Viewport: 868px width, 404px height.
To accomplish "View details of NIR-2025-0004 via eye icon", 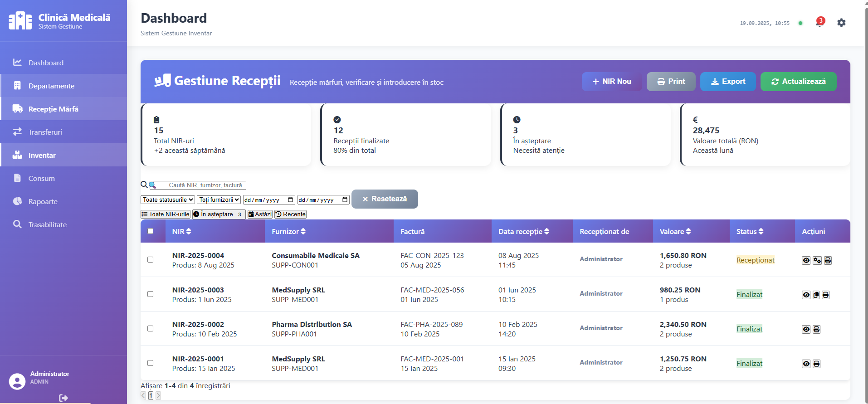I will (806, 260).
